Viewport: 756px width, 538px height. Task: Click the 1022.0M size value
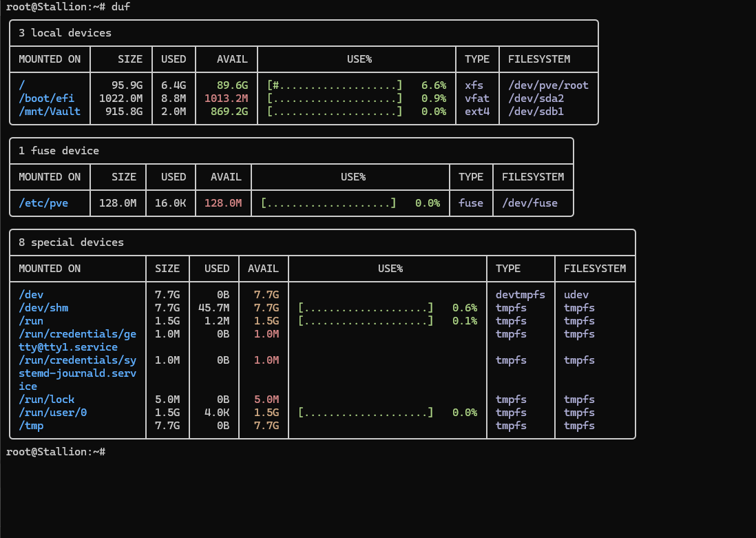pyautogui.click(x=120, y=99)
